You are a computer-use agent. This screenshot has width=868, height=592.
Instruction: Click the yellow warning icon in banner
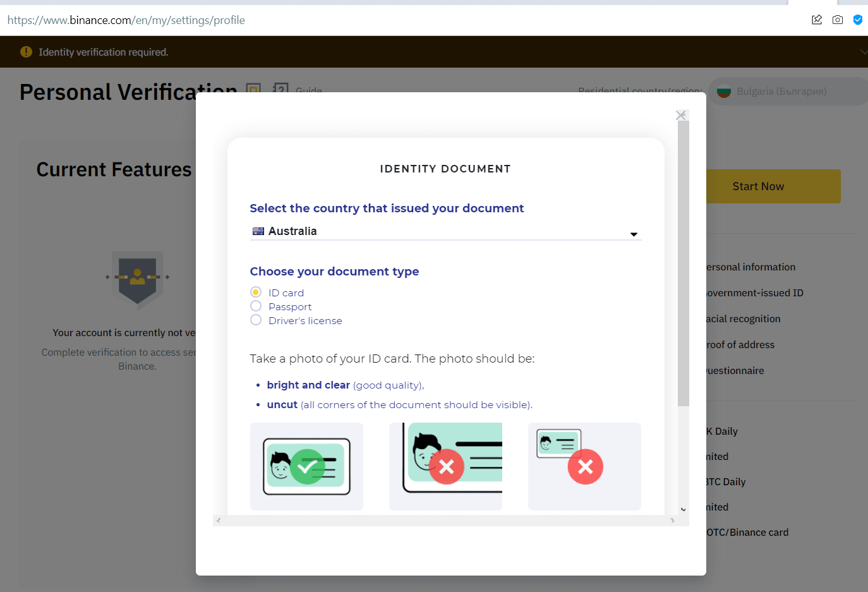(26, 52)
